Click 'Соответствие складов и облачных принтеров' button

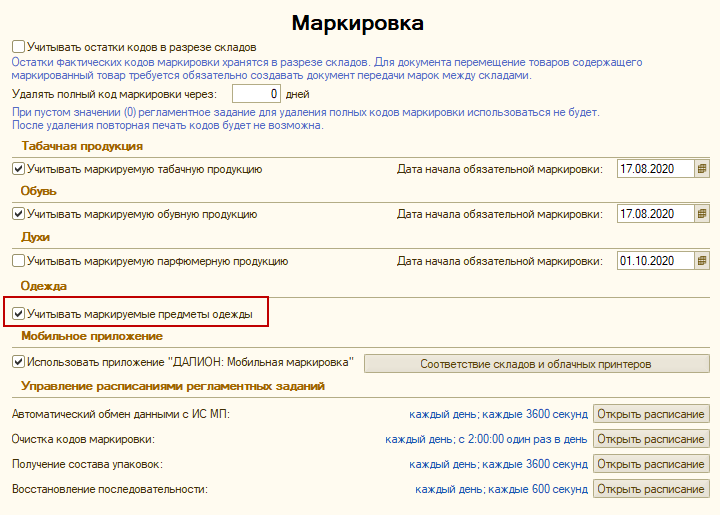[x=537, y=364]
